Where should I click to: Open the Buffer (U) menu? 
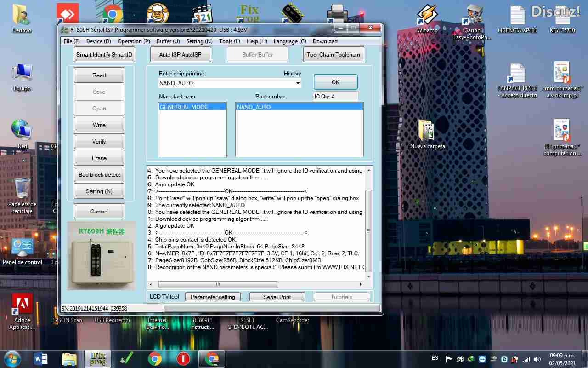click(x=168, y=41)
